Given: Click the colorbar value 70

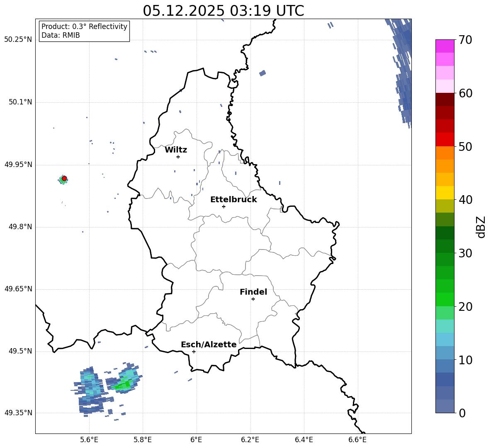Looking at the screenshot, I should click(465, 40).
